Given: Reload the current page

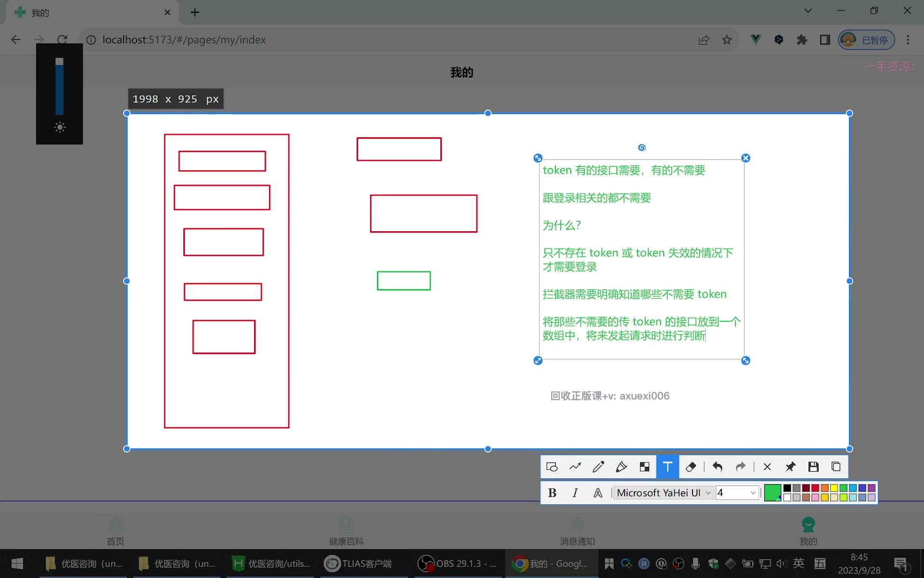Looking at the screenshot, I should 62,40.
